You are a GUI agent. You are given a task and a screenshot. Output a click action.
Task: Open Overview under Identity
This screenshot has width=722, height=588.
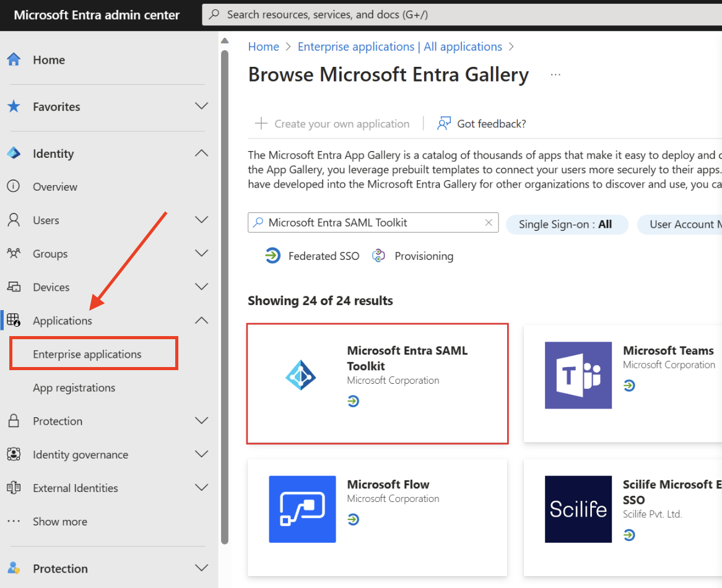click(x=54, y=186)
